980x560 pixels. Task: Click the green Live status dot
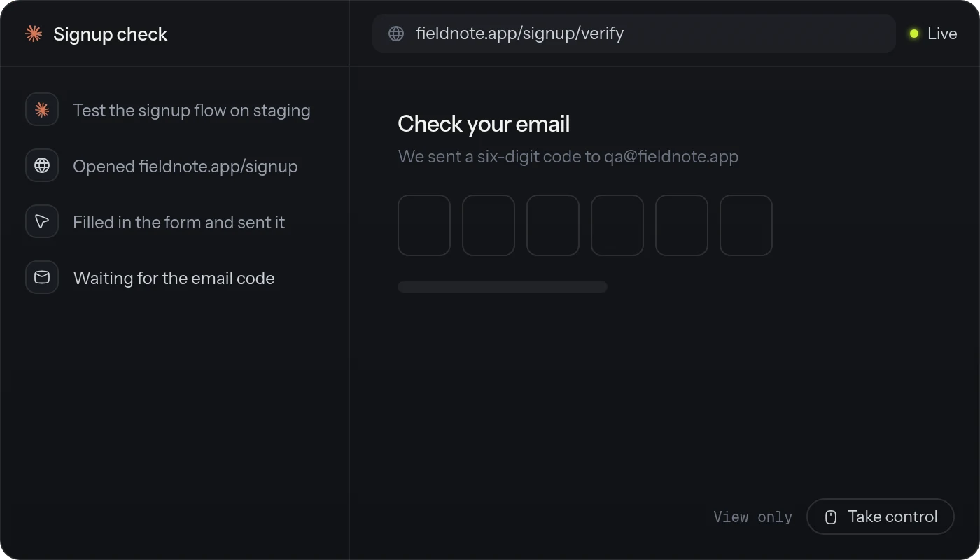click(914, 34)
